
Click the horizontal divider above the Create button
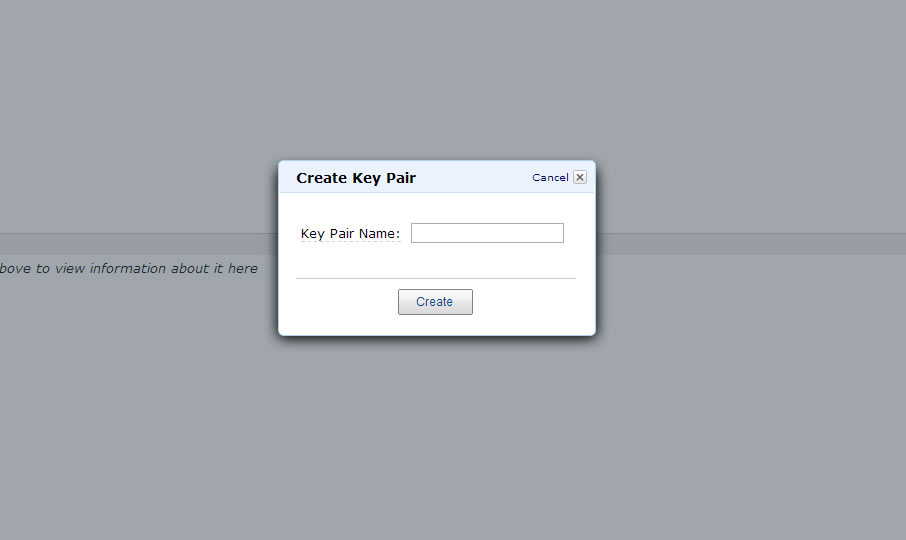click(x=436, y=278)
